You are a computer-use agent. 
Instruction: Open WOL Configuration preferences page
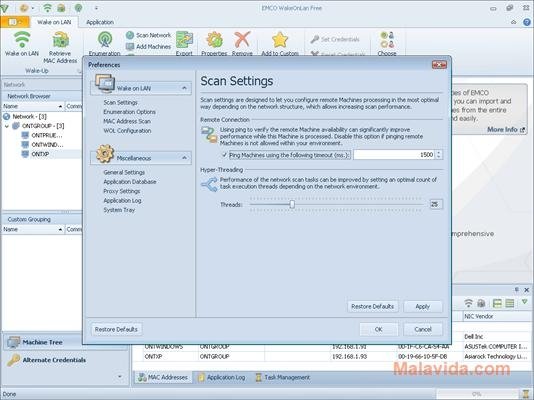[x=127, y=131]
